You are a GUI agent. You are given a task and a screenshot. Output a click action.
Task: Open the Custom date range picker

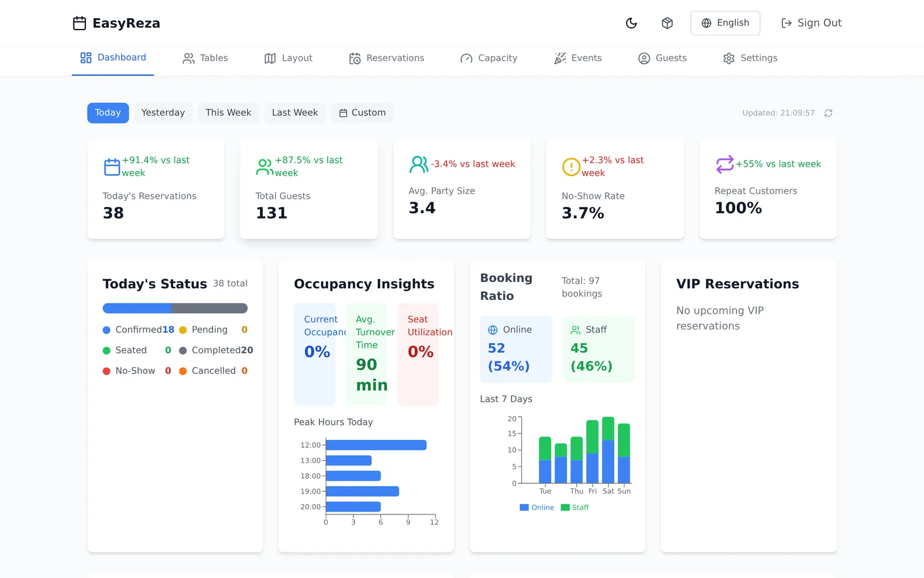(363, 113)
